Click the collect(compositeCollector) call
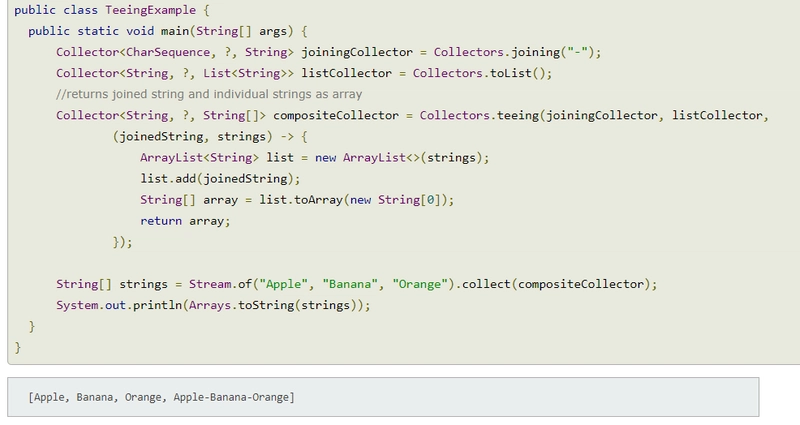Screen dimensions: 800x425 (x=555, y=284)
